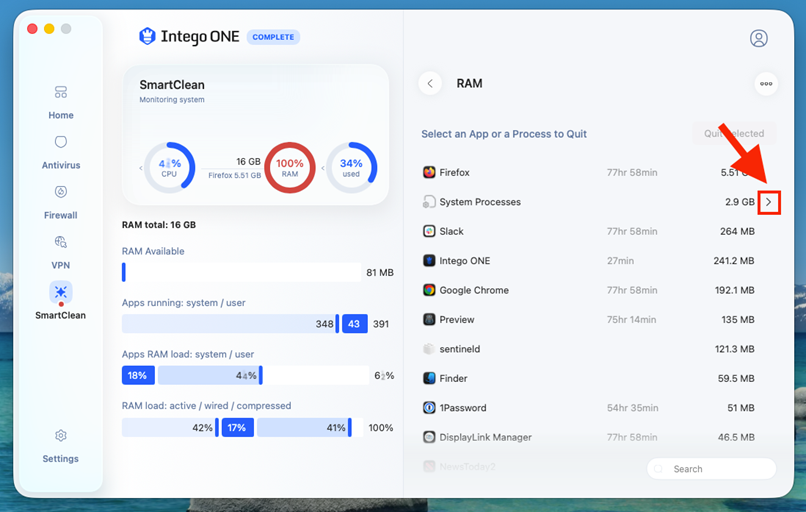Viewport: 806px width, 512px height.
Task: Click left arrow beside CPU gauge
Action: click(141, 168)
